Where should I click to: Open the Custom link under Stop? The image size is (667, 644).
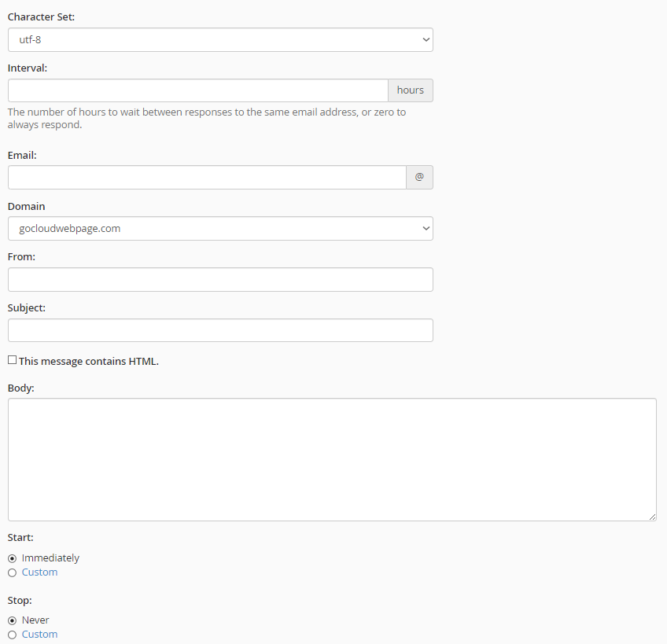pyautogui.click(x=39, y=635)
